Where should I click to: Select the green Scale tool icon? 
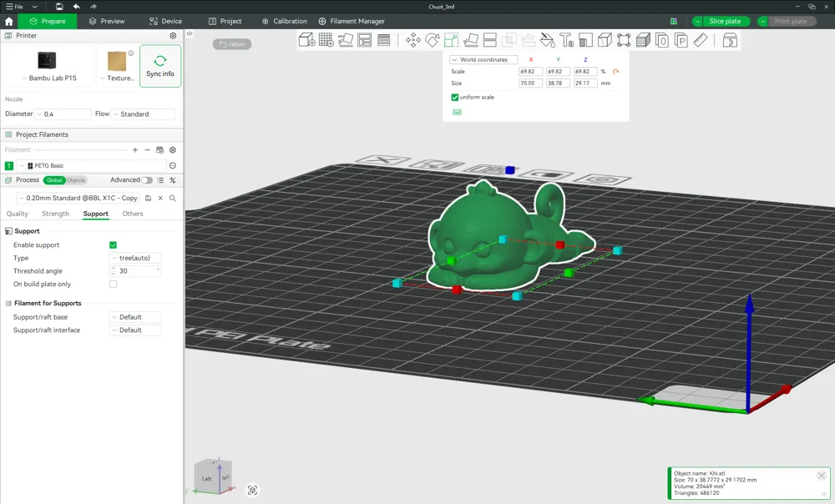tap(451, 40)
